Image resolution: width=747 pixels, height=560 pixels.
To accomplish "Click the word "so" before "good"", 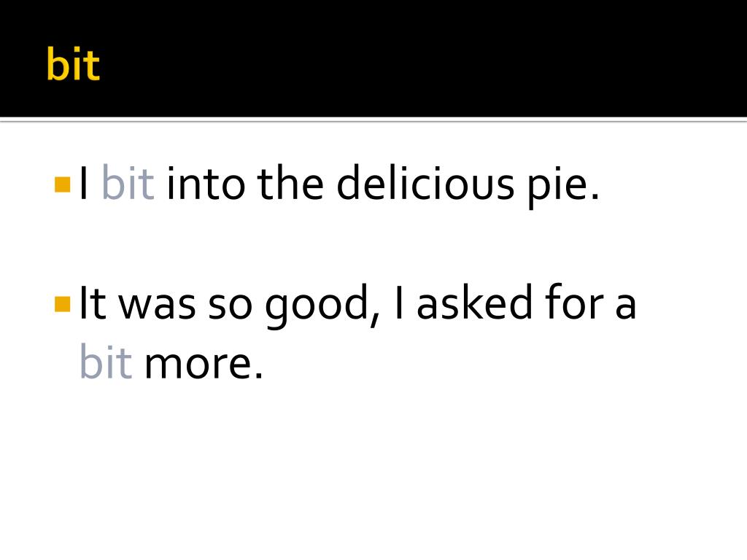I will pos(231,307).
